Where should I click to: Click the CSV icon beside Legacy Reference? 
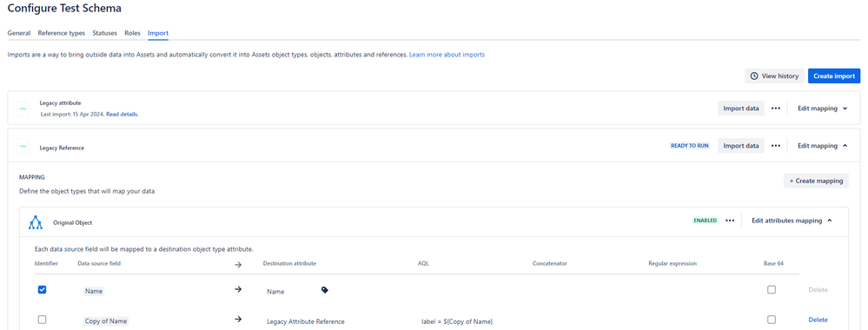(x=23, y=147)
